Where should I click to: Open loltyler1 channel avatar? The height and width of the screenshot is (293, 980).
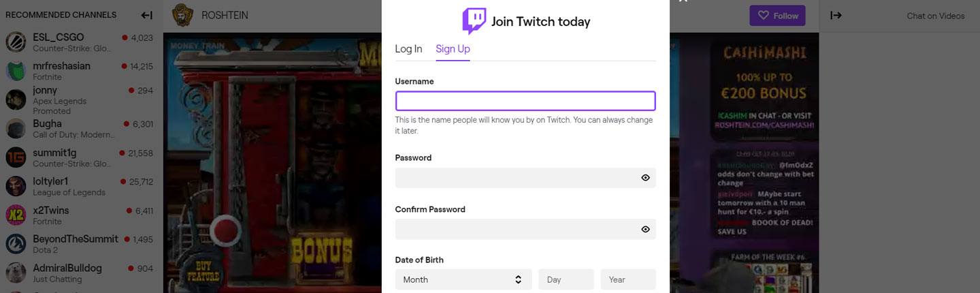16,186
